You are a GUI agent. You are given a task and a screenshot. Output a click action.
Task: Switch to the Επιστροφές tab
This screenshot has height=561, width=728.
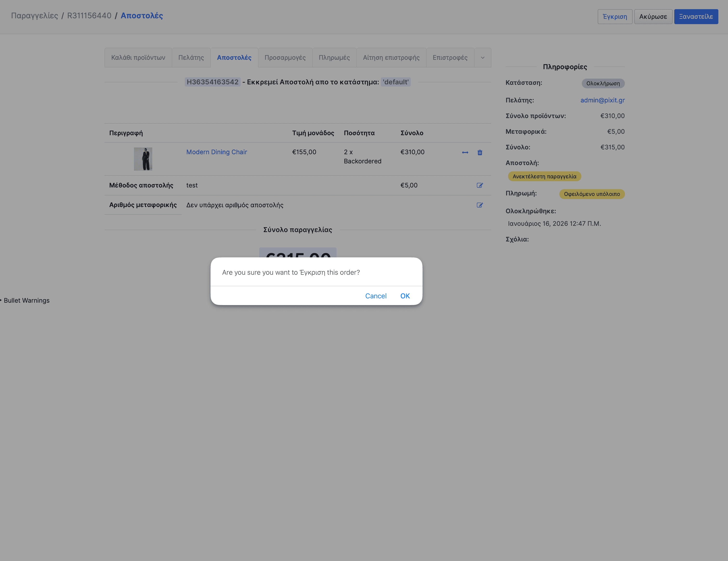[450, 58]
